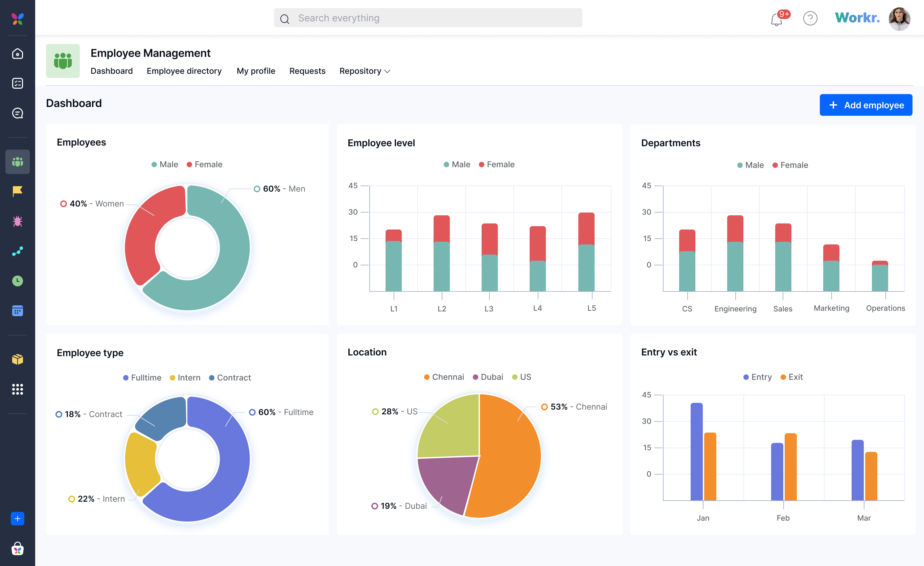This screenshot has width=924, height=566.
Task: Click inside the Search everything field
Action: pyautogui.click(x=428, y=18)
